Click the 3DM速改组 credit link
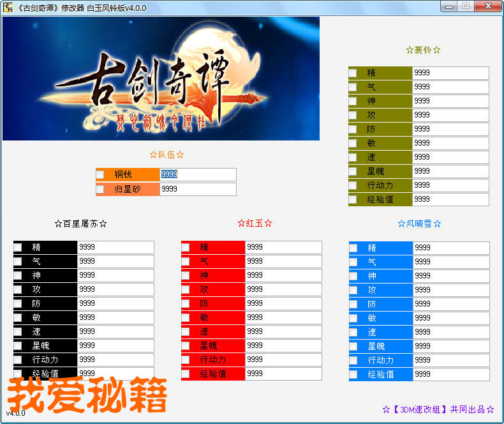The width and height of the screenshot is (504, 424). pyautogui.click(x=438, y=409)
